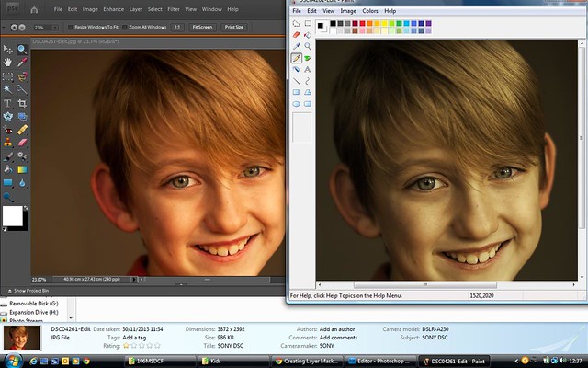Select the Pencil tool in Paint
Viewport: 588px width, 368px height.
pyautogui.click(x=297, y=57)
